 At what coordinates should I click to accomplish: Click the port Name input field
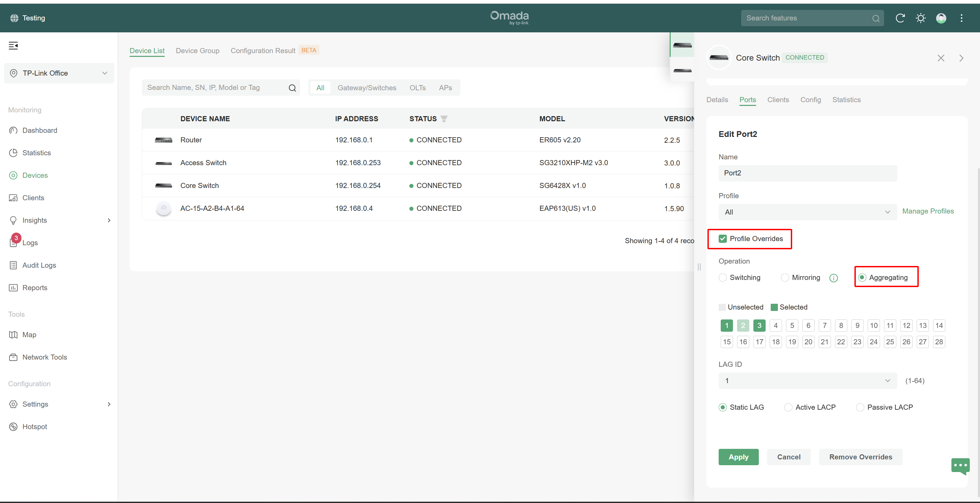807,173
